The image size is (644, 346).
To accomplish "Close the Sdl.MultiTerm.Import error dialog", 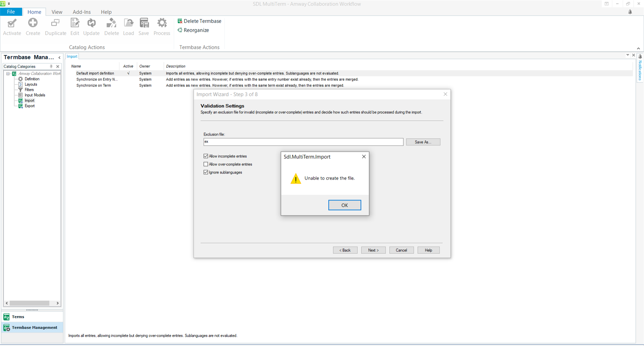I will [x=364, y=157].
